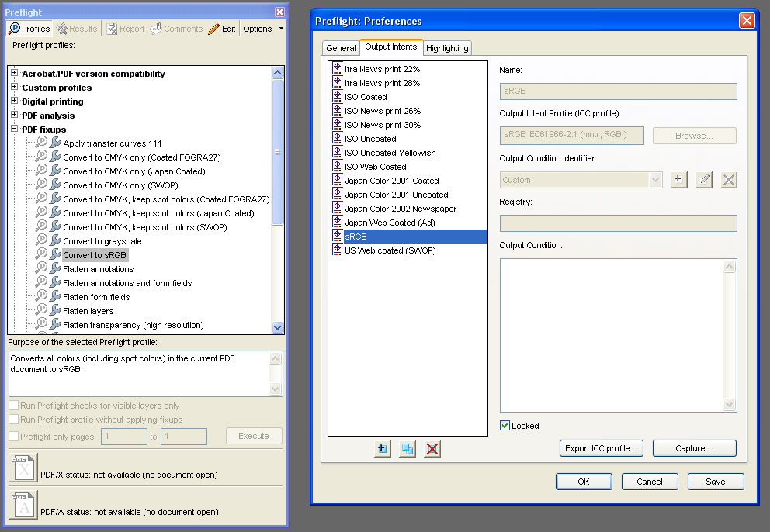The height and width of the screenshot is (532, 770).
Task: Click ICC icon next to ISO Coated
Action: 338,96
